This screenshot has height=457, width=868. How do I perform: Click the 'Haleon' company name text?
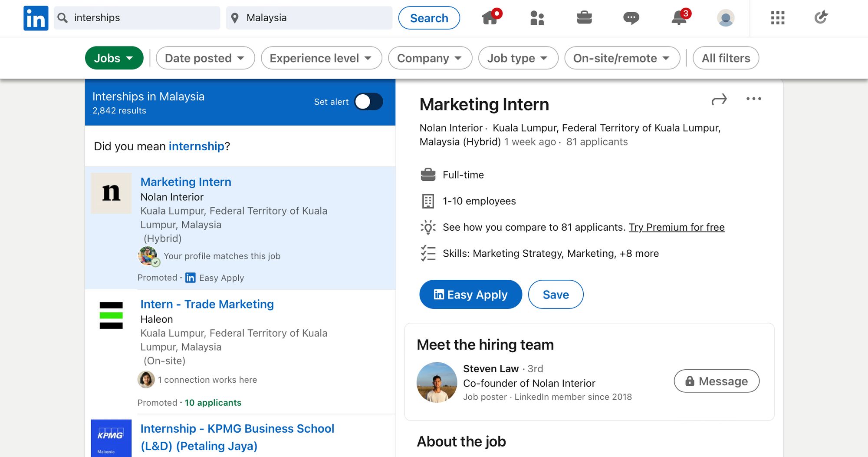coord(157,319)
